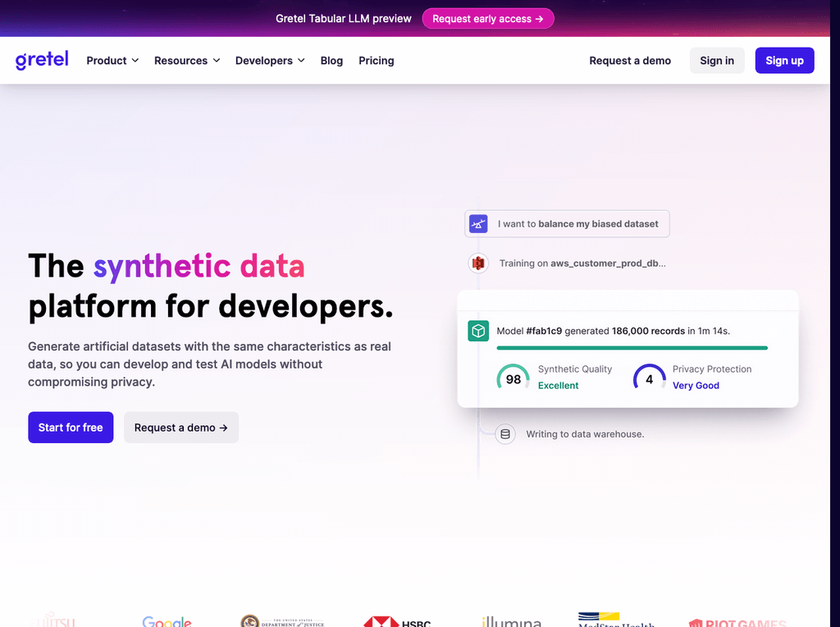The image size is (840, 627).
Task: Click 'Training on aws_customer_prod_db...' text
Action: [582, 263]
